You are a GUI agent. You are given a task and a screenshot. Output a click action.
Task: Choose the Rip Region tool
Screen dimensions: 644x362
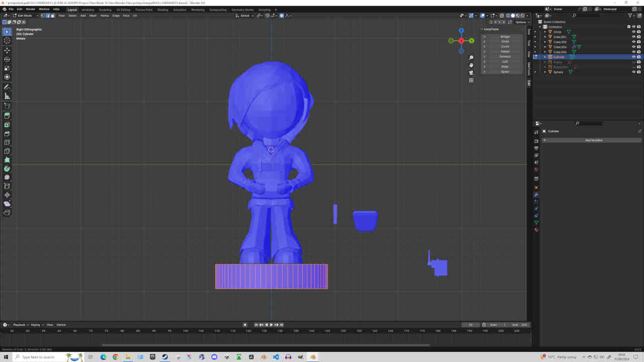click(x=7, y=213)
